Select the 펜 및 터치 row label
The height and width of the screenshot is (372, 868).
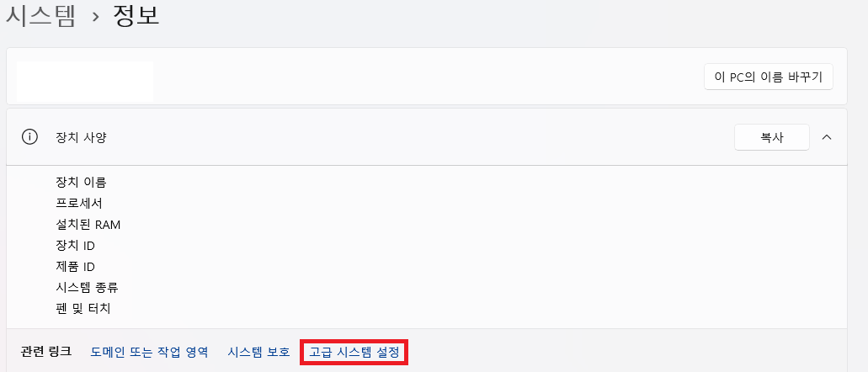coord(83,308)
